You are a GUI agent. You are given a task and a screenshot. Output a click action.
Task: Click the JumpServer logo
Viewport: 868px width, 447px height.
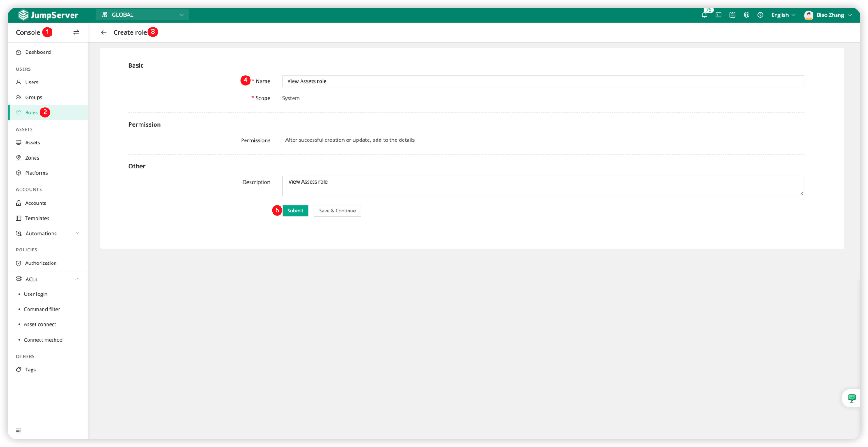(48, 15)
